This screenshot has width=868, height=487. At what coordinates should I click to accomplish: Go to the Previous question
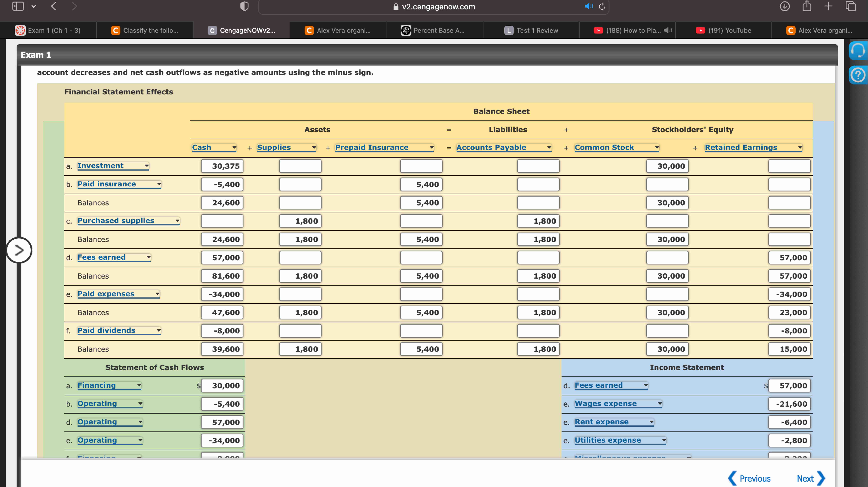coord(749,479)
